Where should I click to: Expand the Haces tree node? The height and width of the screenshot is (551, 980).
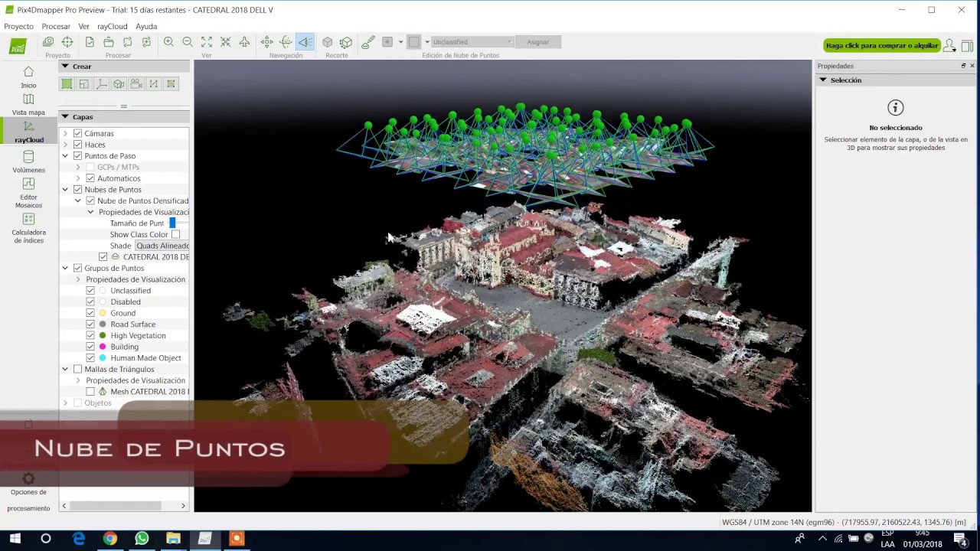point(65,145)
